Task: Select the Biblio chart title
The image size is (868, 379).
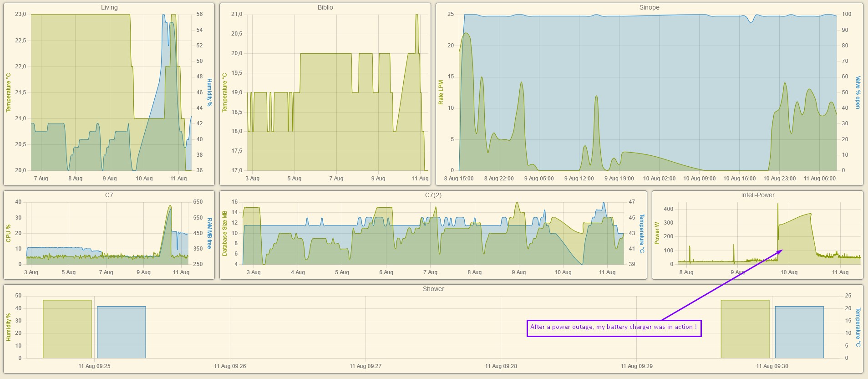Action: [x=325, y=7]
